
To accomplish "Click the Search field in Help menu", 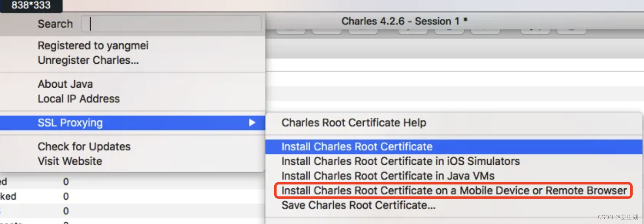I will tap(171, 24).
